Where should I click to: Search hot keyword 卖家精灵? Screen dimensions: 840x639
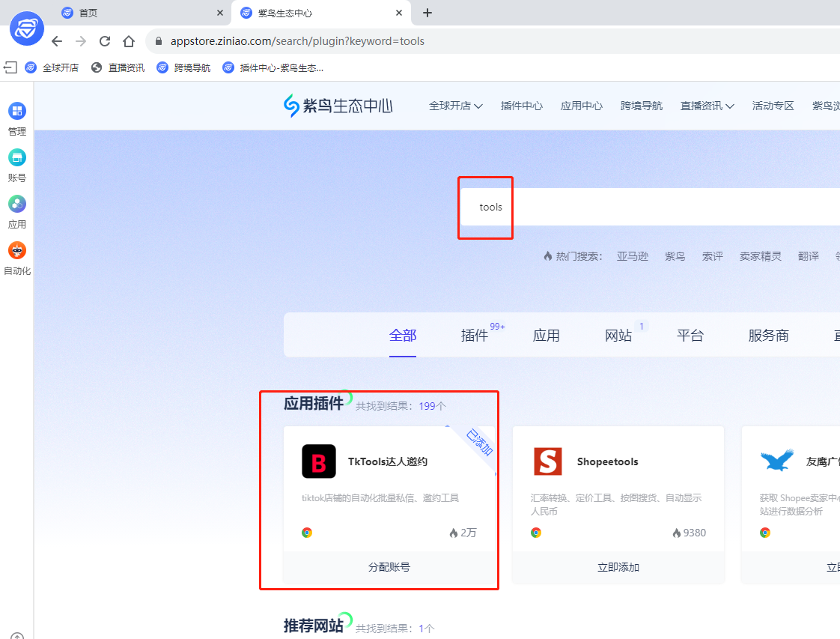(760, 256)
